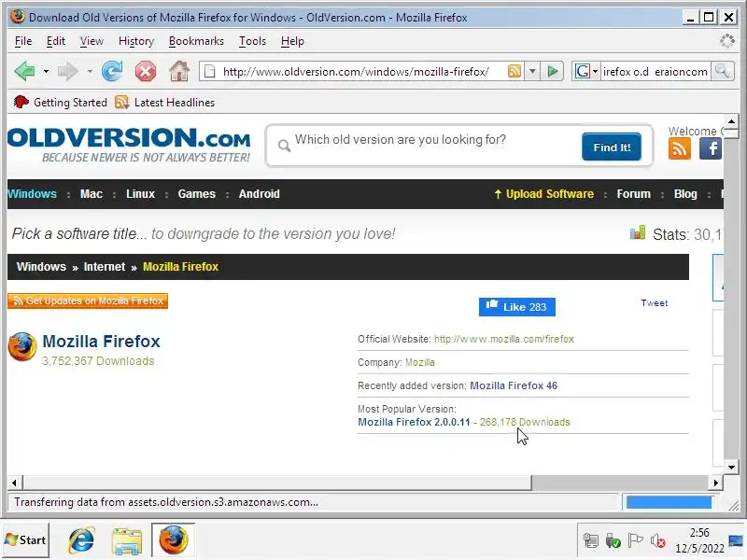Open the View menu
Viewport: 747px width, 560px height.
tap(92, 41)
